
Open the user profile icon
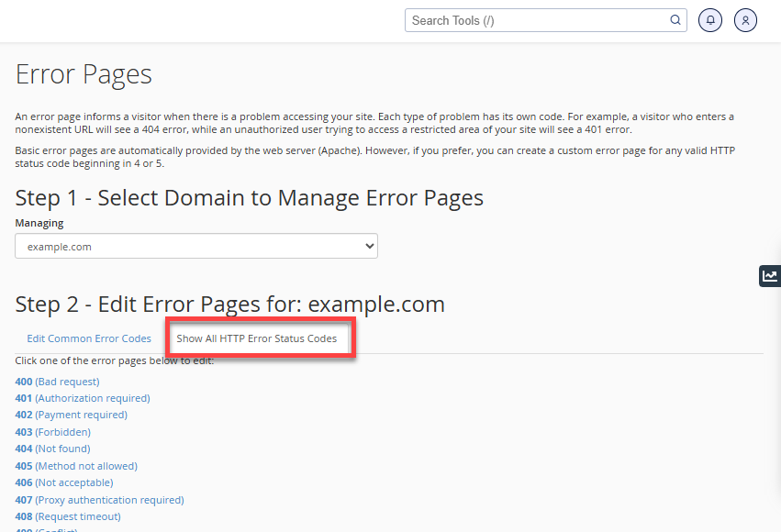coord(745,20)
